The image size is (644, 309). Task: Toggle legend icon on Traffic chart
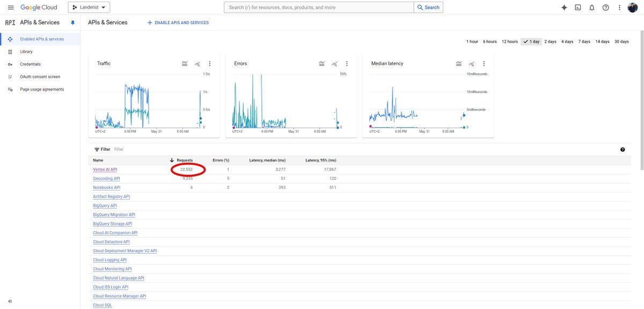(x=185, y=63)
